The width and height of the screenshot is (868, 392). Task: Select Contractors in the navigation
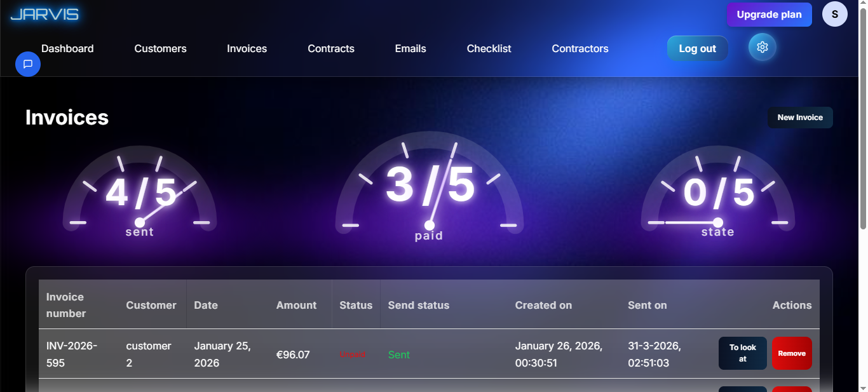(580, 48)
